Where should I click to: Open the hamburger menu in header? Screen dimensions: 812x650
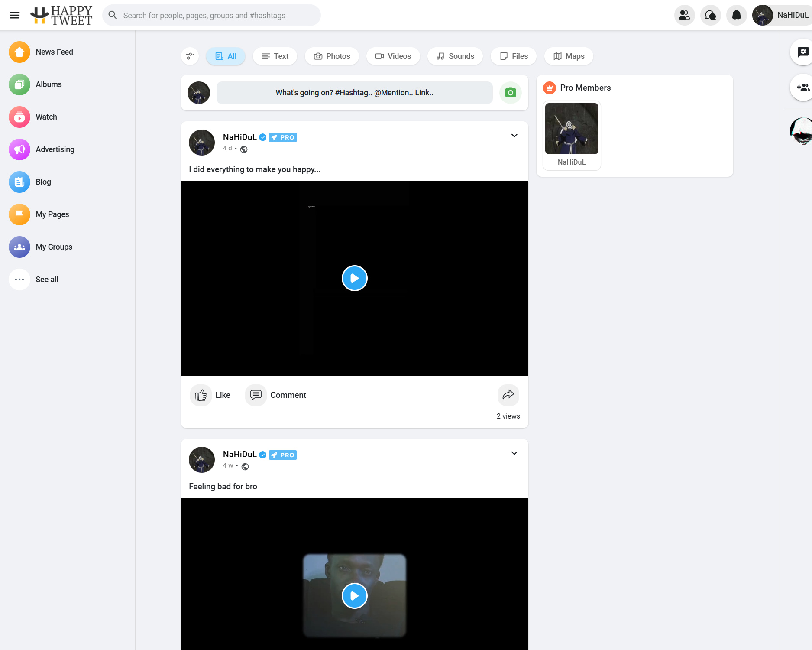15,15
